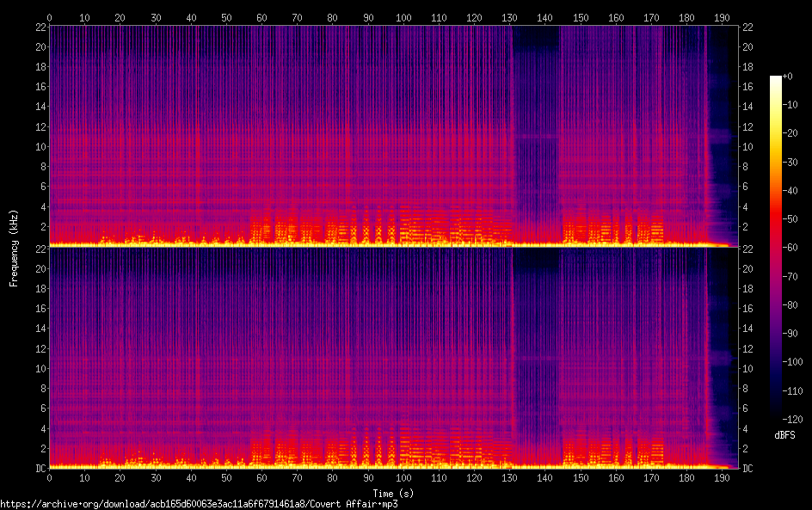Click the DC label on the bottom-left axis
Viewport: 812px width, 510px height.
coord(39,469)
